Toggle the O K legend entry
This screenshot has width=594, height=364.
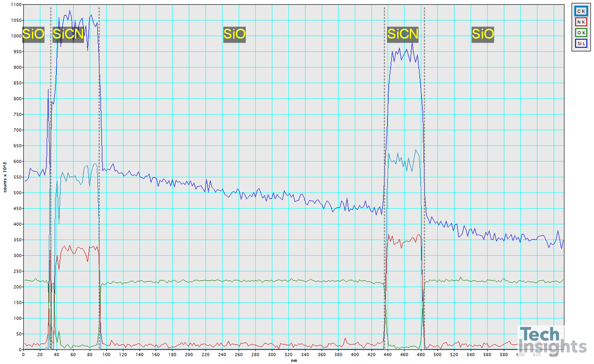click(x=581, y=33)
